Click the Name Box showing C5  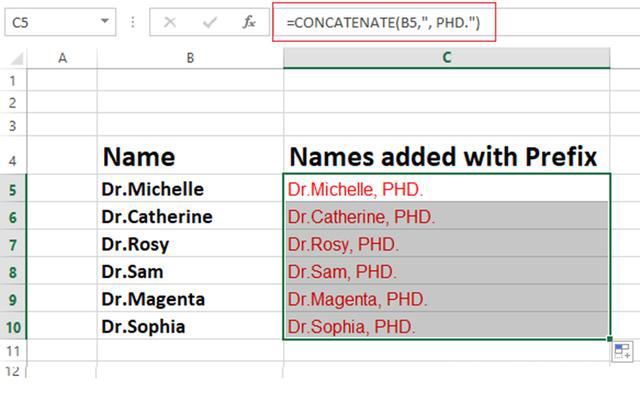click(60, 22)
